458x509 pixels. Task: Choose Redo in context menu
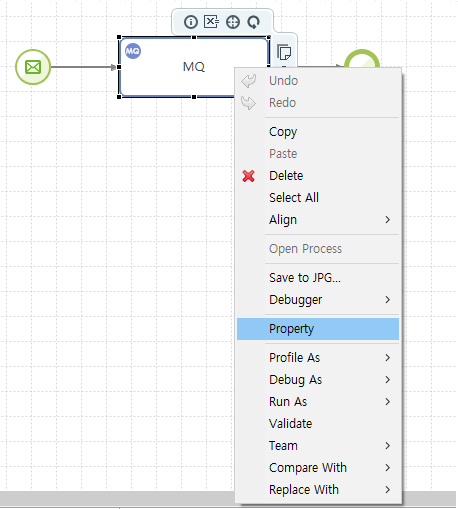(x=318, y=103)
